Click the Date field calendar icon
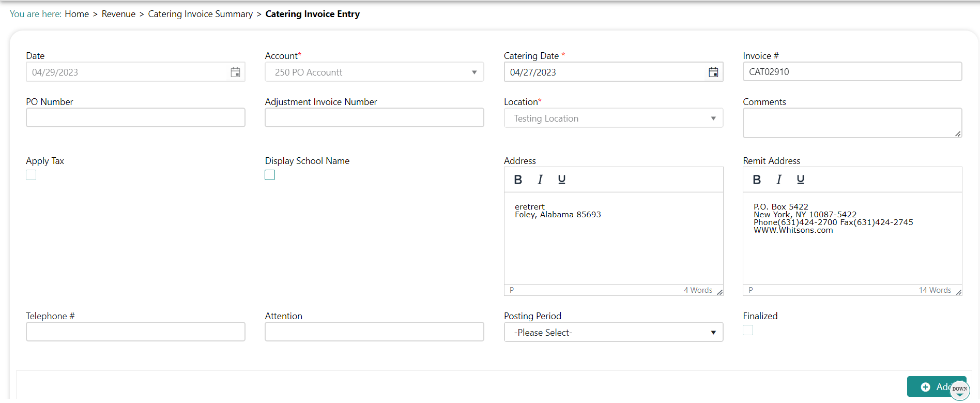 (x=235, y=72)
